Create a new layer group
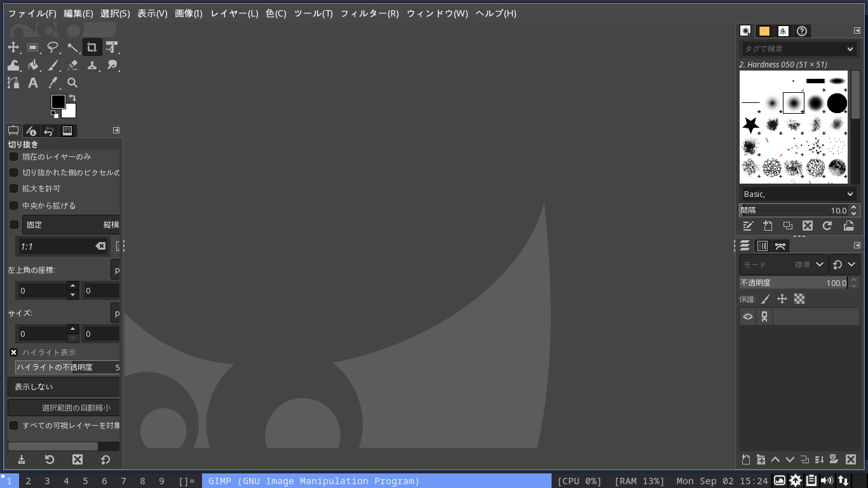The image size is (868, 488). point(761,459)
